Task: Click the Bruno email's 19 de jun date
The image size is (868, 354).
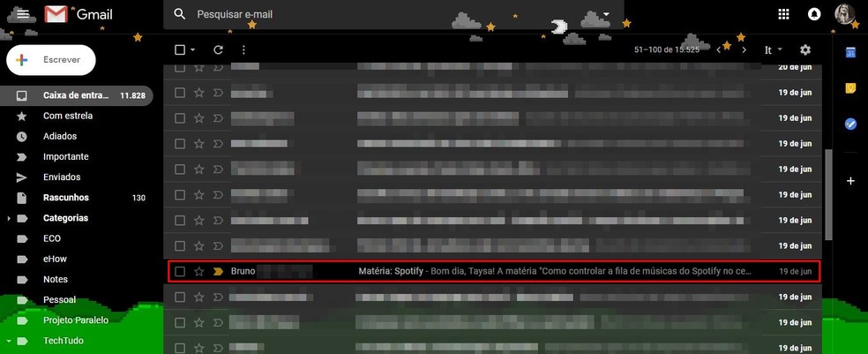Action: pyautogui.click(x=795, y=271)
